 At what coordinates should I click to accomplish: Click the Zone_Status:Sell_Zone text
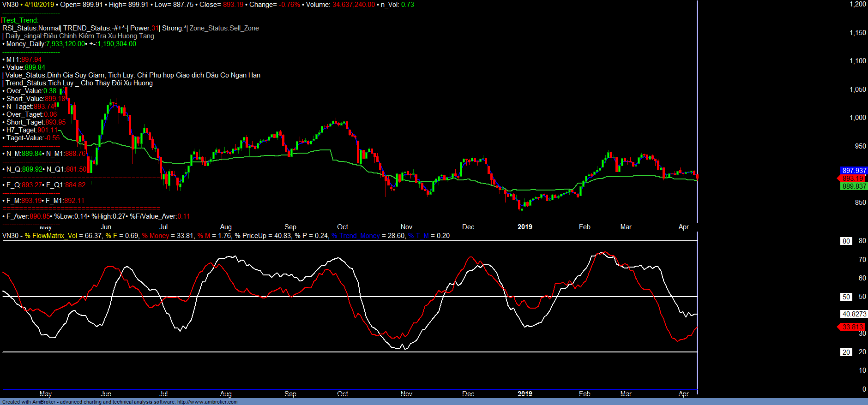[x=224, y=28]
